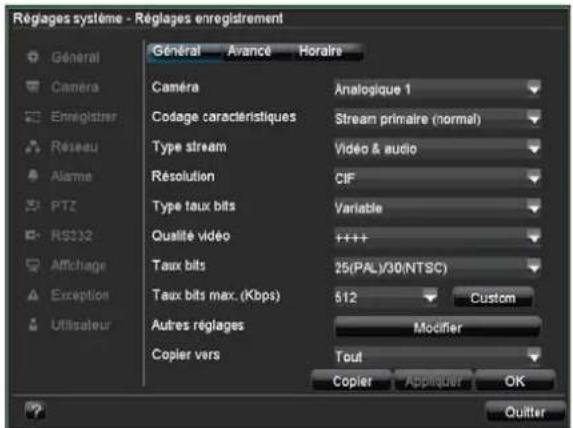Viewport: 573px width, 428px height.
Task: Click the Caméra sidebar icon
Action: click(33, 87)
